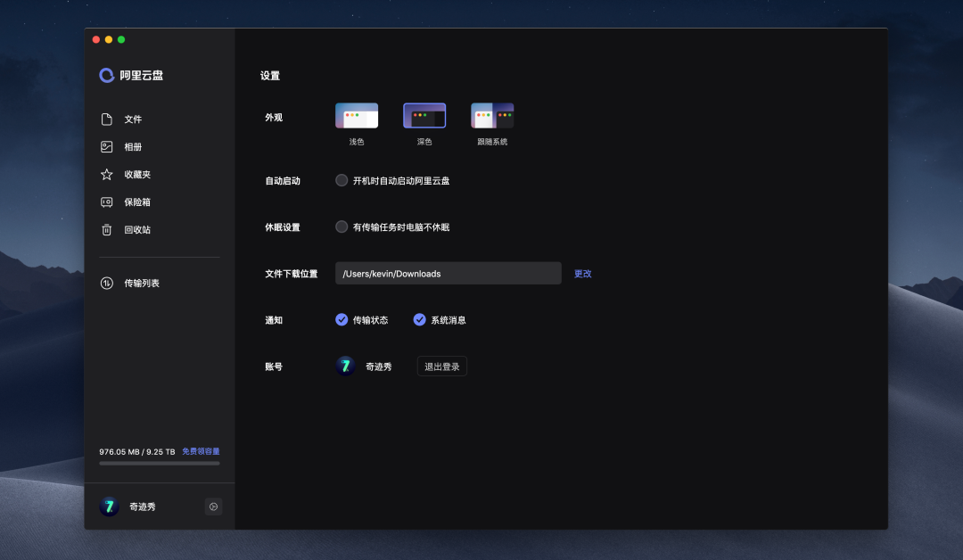
Task: Click the 账号 avatar in settings
Action: pyautogui.click(x=345, y=366)
